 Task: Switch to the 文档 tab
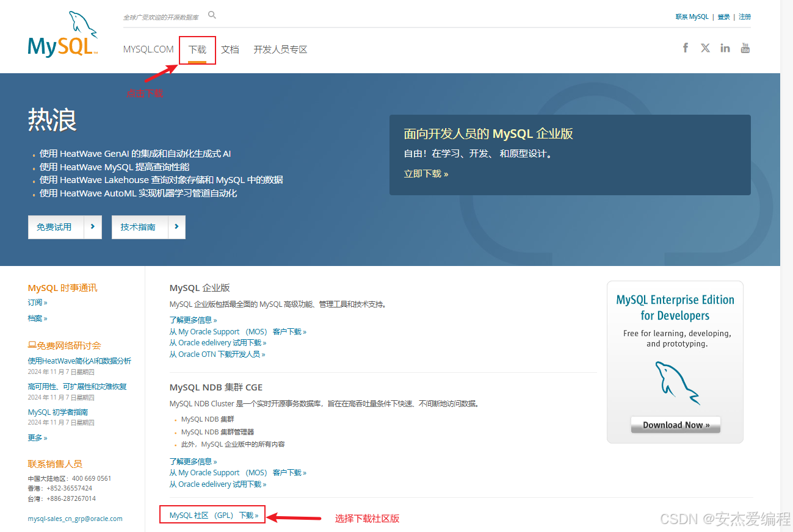(x=230, y=49)
